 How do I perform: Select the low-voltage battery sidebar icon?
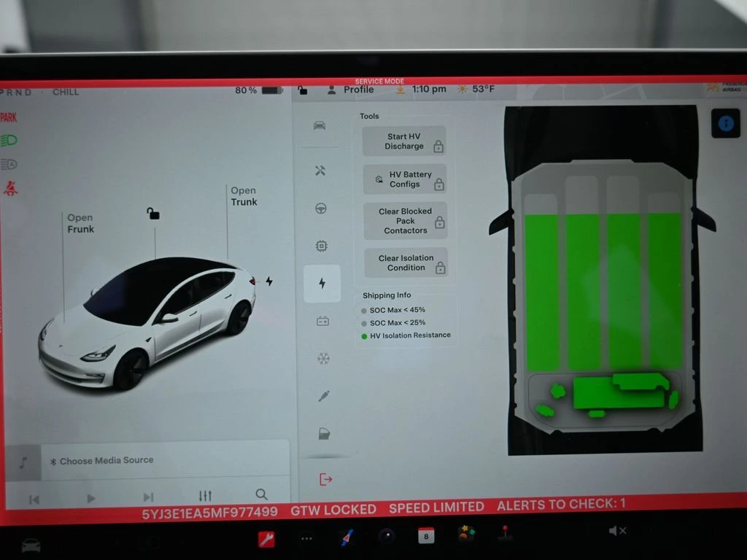[322, 321]
